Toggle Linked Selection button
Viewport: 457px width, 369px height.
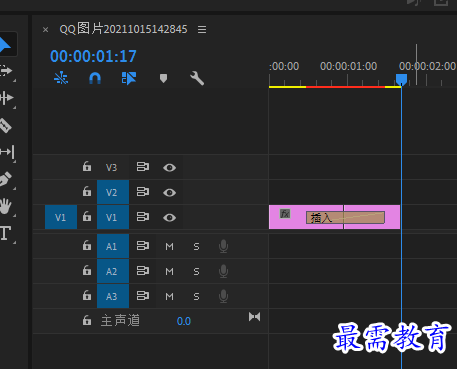pos(129,79)
